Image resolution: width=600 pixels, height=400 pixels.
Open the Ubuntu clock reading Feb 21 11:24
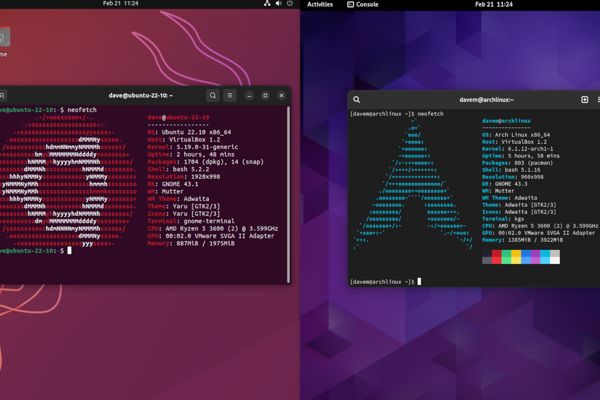pyautogui.click(x=121, y=3)
